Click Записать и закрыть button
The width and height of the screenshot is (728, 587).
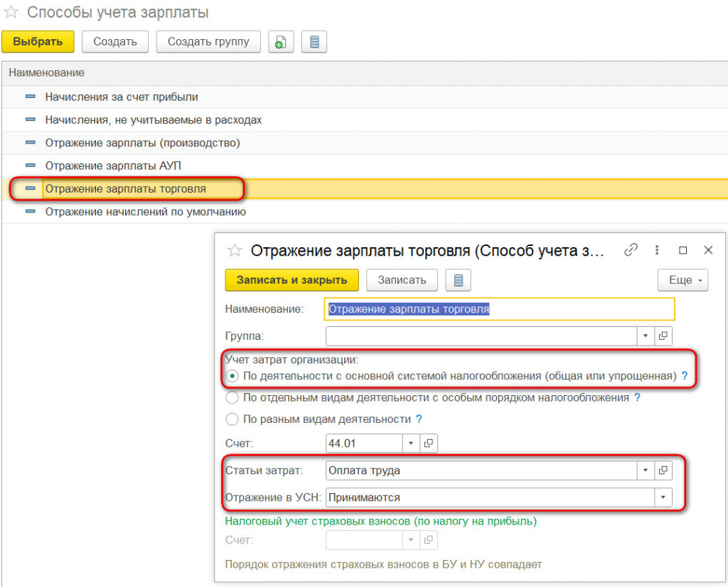point(292,280)
